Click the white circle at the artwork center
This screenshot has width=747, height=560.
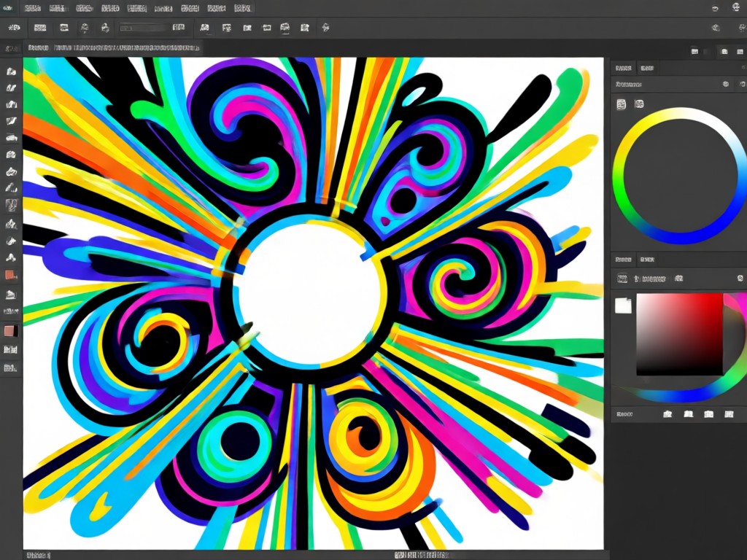(x=311, y=293)
